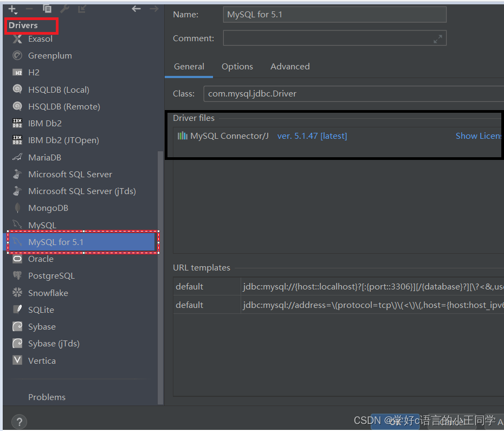The width and height of the screenshot is (504, 431).
Task: Select the IBM Db2 driver icon
Action: pos(17,123)
